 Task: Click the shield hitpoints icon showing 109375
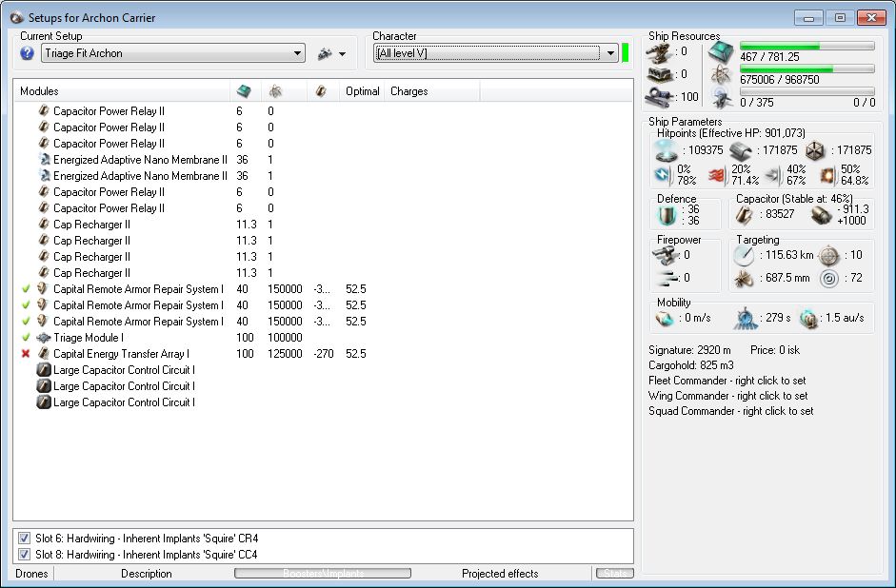667,150
